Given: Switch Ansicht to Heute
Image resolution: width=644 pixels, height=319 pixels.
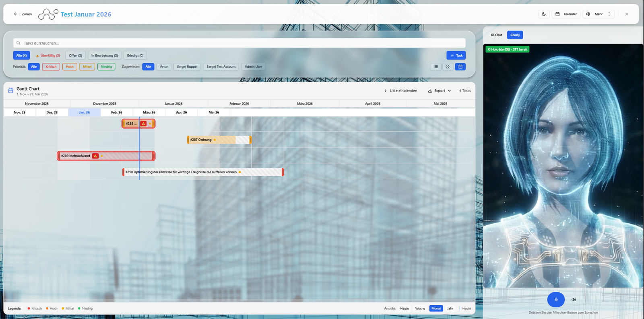Looking at the screenshot, I should pos(405,309).
